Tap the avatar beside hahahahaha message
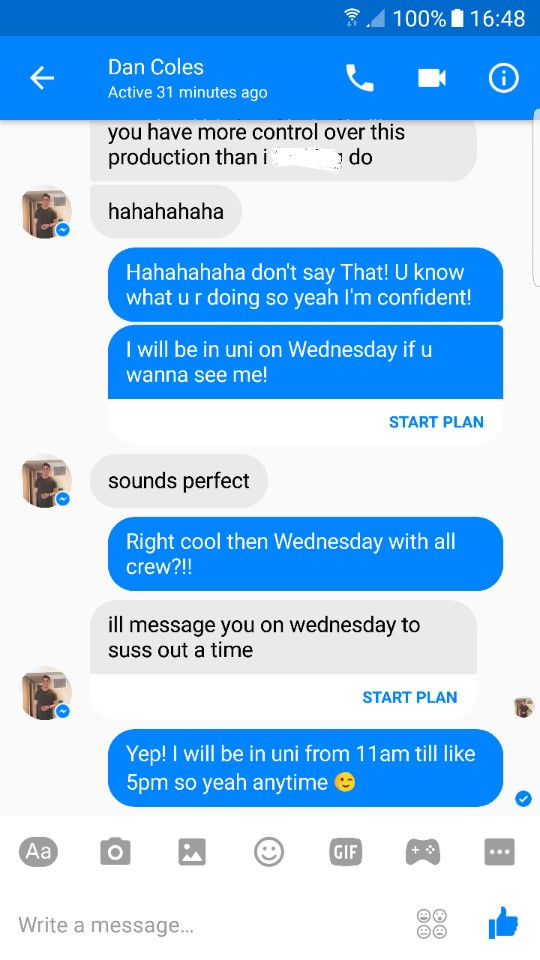Viewport: 540px width, 960px height. coord(46,212)
